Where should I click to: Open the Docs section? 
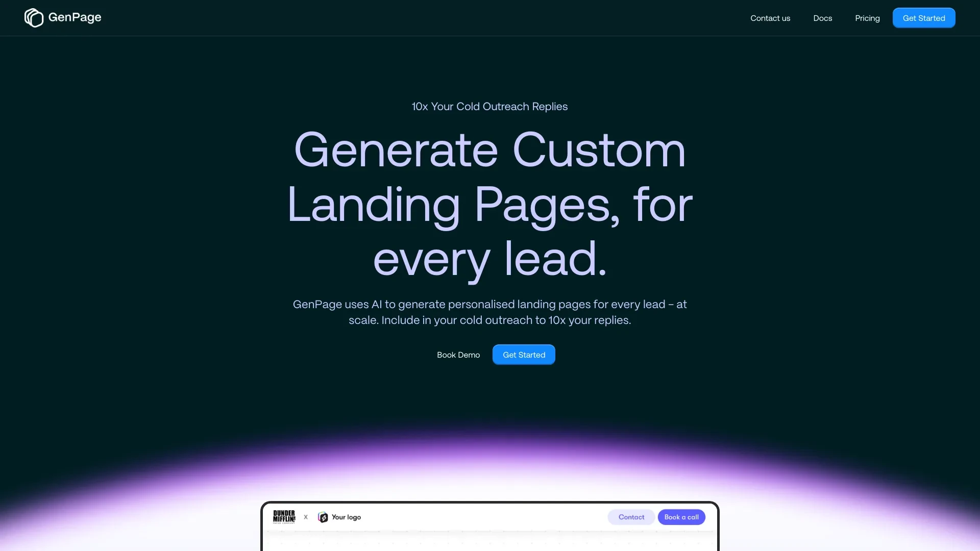coord(822,17)
